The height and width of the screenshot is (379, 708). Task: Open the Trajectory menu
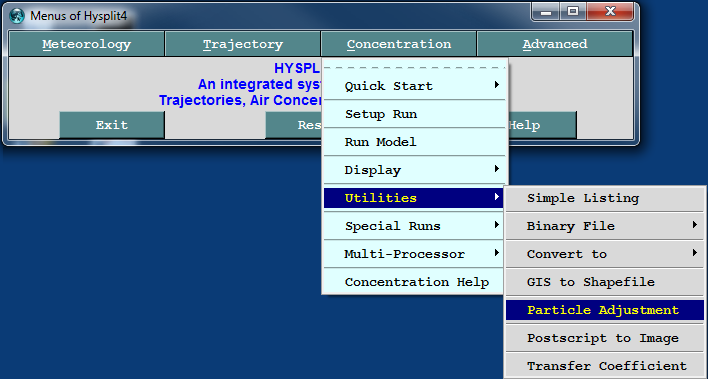pos(243,44)
